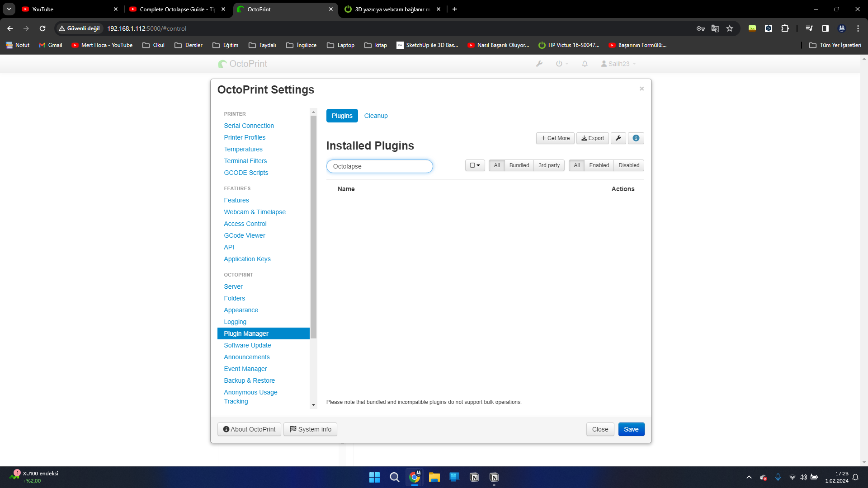
Task: Open File Explorer from taskbar
Action: [434, 477]
